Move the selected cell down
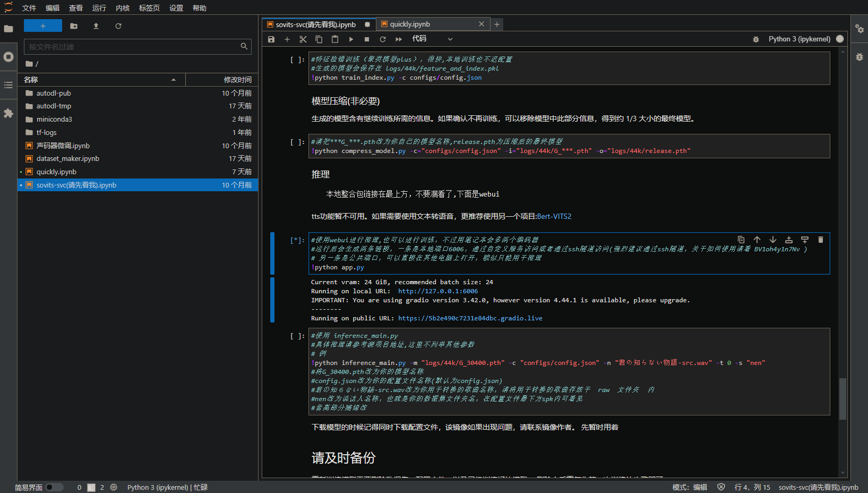868x493 pixels. (773, 240)
